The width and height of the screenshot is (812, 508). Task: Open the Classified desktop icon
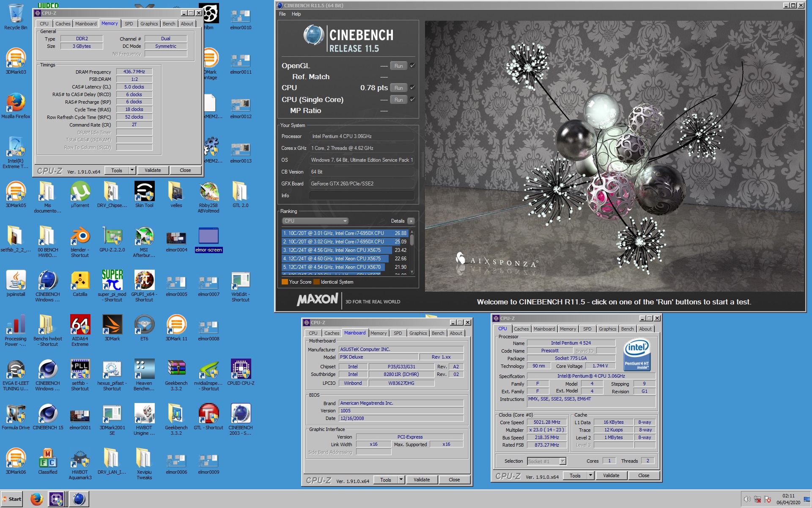click(48, 461)
